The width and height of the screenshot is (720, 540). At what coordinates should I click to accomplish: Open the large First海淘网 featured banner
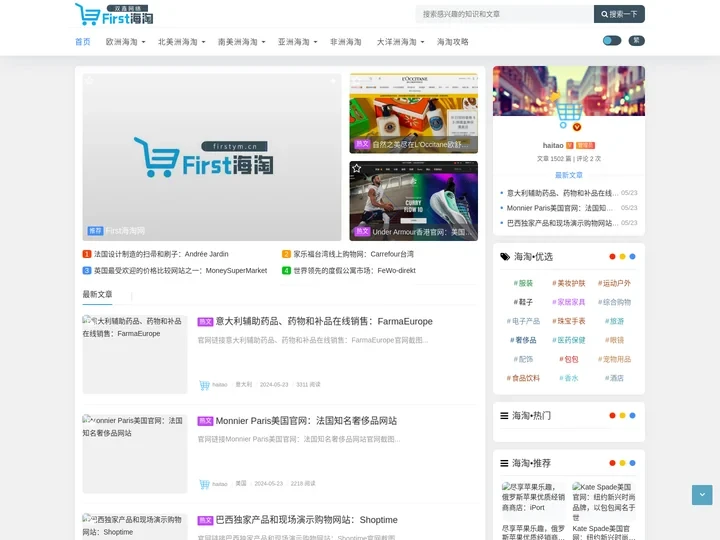click(212, 157)
